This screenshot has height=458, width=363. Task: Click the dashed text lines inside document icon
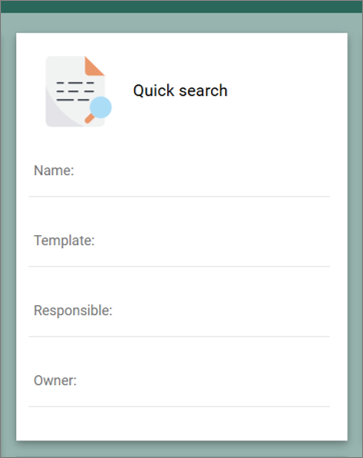coord(75,91)
